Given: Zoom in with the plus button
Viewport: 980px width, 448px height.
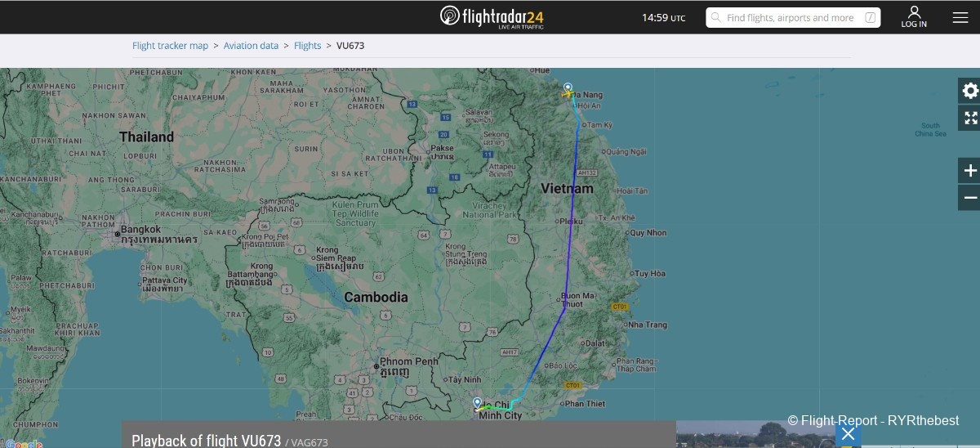Looking at the screenshot, I should coord(970,171).
